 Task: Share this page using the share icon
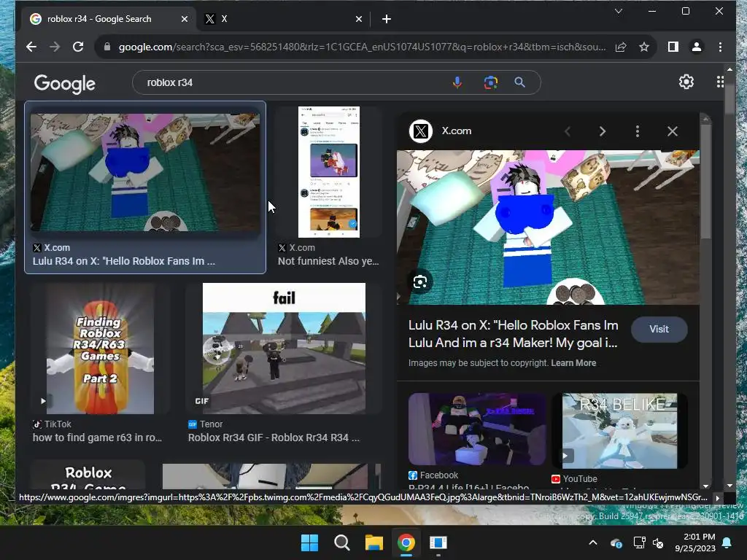pyautogui.click(x=621, y=47)
